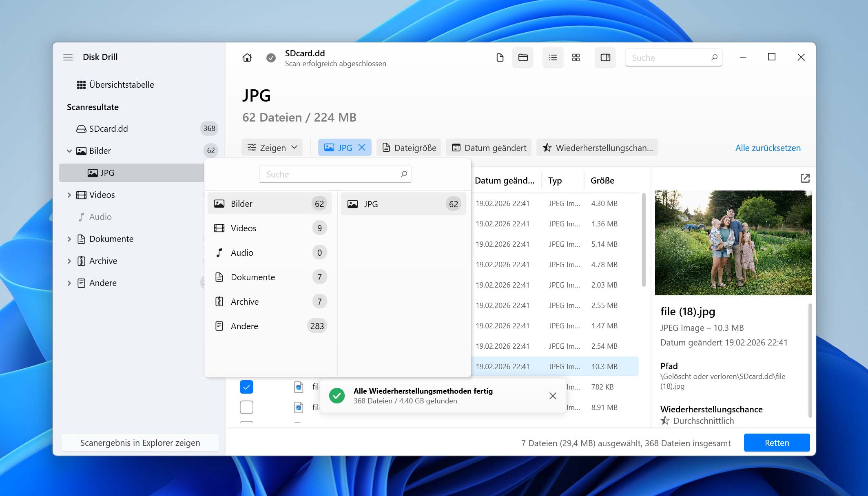The width and height of the screenshot is (868, 496).
Task: Select the row with size 4.30 MB
Action: [x=555, y=203]
